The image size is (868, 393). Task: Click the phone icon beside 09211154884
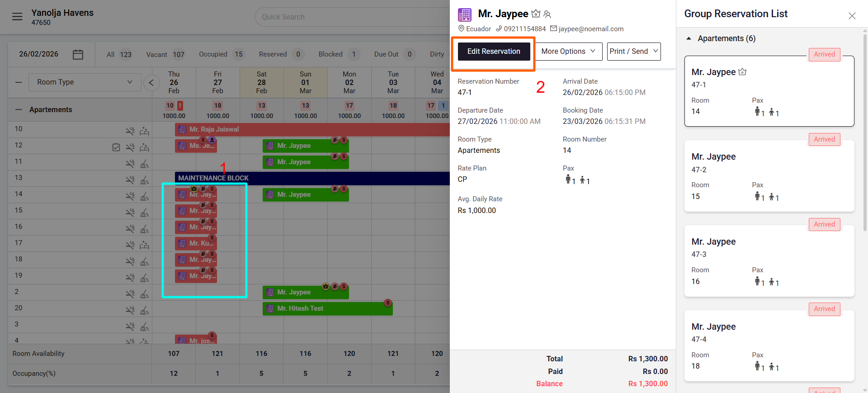coord(499,28)
